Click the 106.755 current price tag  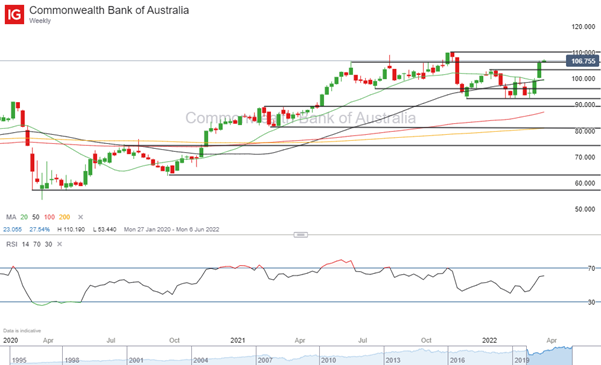point(583,61)
